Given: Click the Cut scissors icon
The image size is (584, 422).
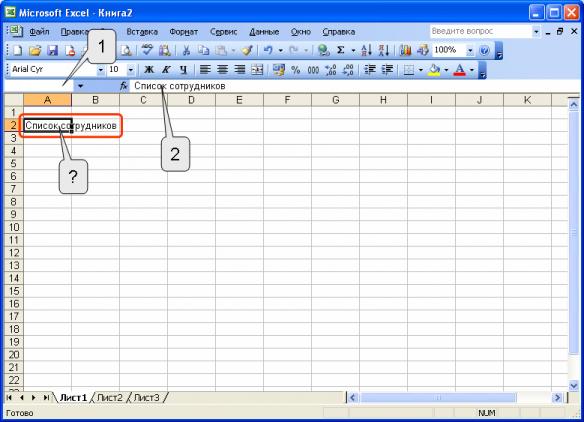Looking at the screenshot, I should (186, 50).
